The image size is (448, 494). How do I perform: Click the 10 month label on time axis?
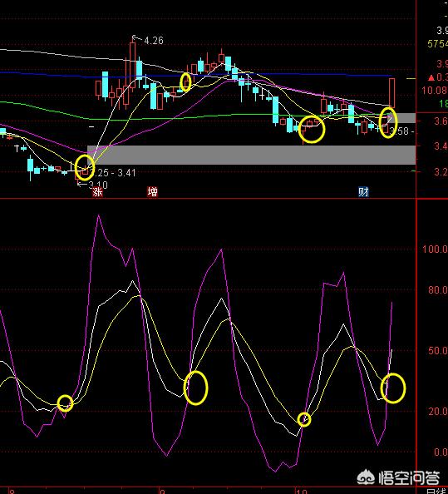click(301, 492)
